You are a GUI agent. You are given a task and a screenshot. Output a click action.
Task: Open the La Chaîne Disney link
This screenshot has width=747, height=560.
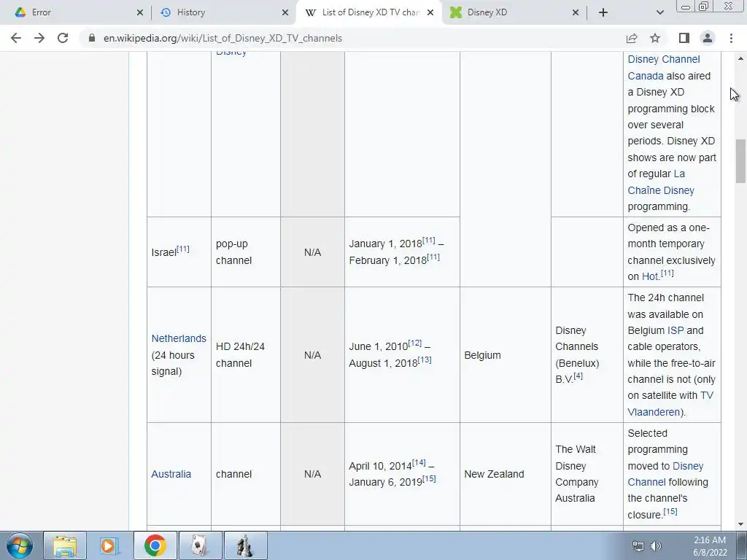click(x=661, y=182)
